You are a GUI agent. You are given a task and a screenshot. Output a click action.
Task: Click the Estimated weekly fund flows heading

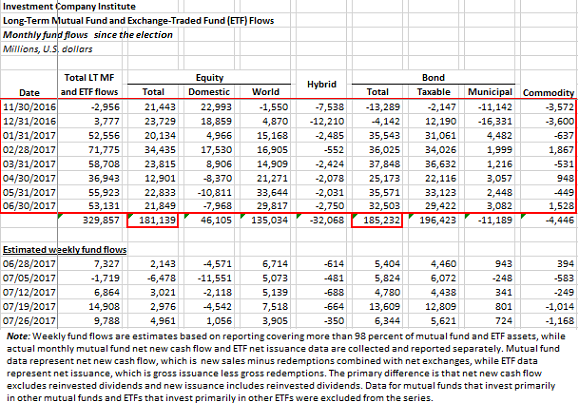tap(65, 250)
